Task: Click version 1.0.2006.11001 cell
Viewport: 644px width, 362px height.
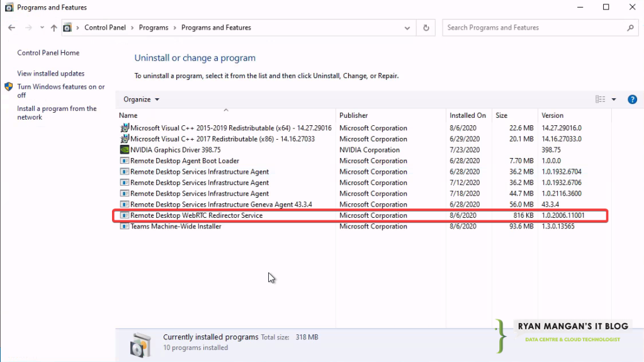Action: click(563, 215)
